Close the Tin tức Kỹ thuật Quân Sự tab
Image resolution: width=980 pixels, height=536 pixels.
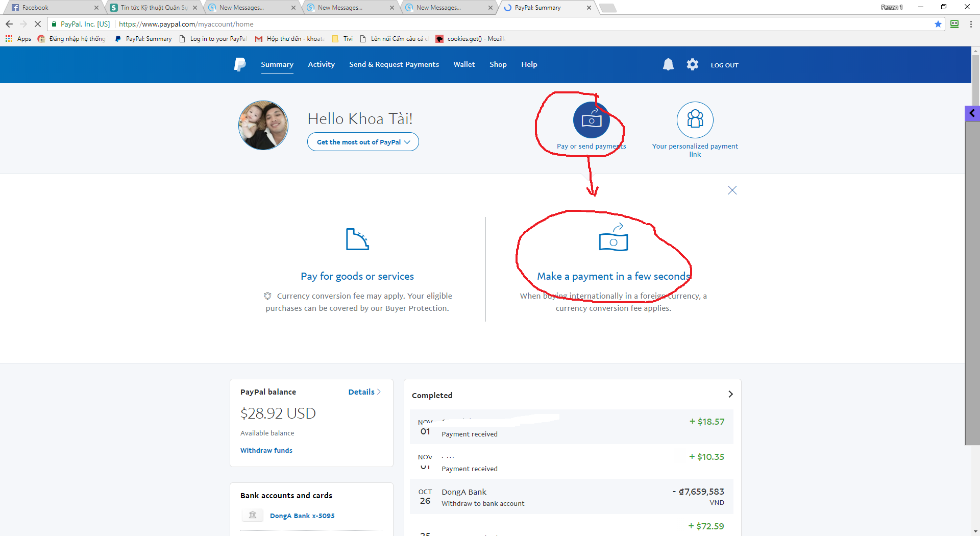tap(195, 8)
